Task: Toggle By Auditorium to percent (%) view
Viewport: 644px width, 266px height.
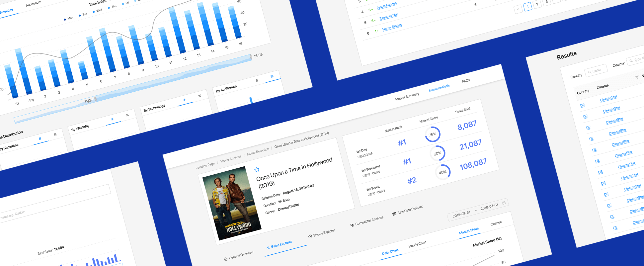Action: (272, 76)
